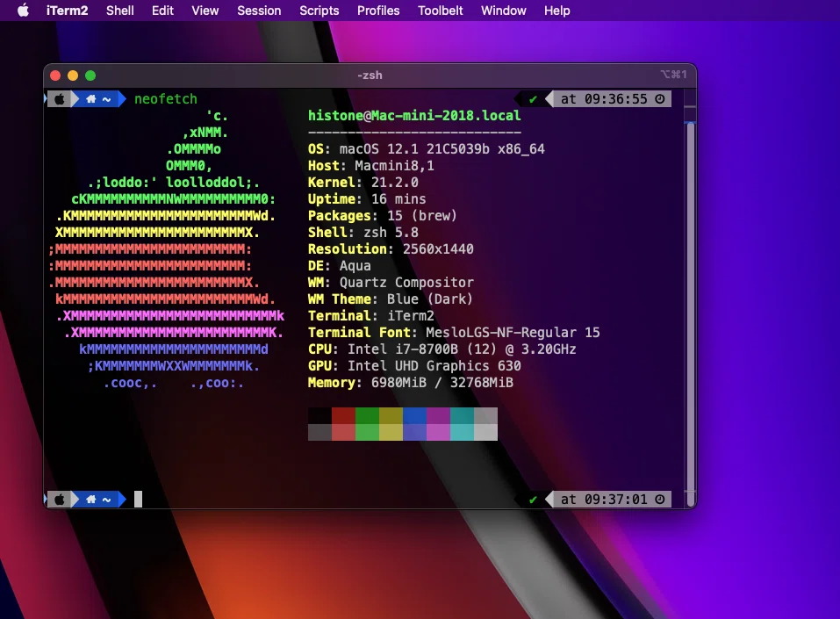Click the OS line reading macOS 12.1
This screenshot has height=619, width=840.
click(x=426, y=149)
